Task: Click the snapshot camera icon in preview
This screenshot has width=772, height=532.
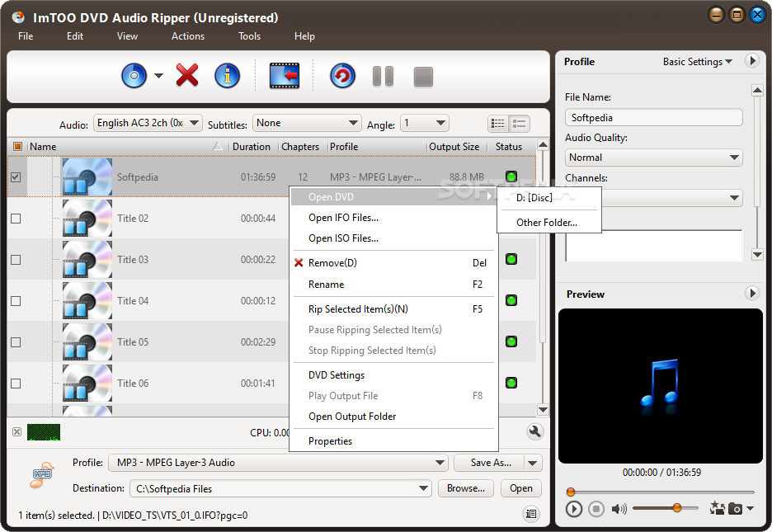Action: [735, 508]
